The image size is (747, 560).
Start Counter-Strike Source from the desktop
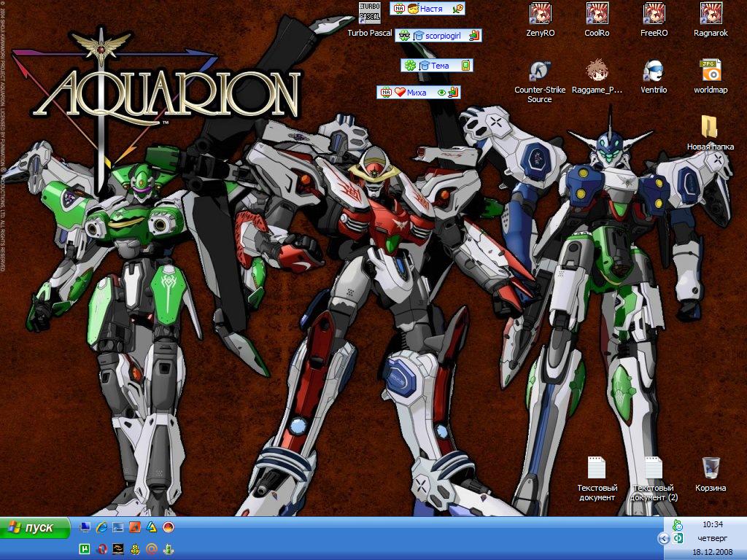[x=540, y=81]
